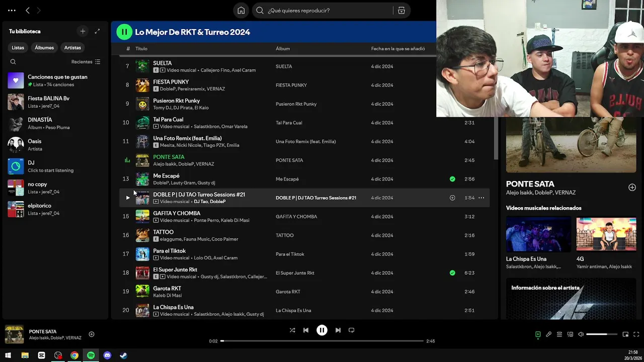Open the Spotify home page icon
This screenshot has width=644, height=362.
click(x=241, y=11)
